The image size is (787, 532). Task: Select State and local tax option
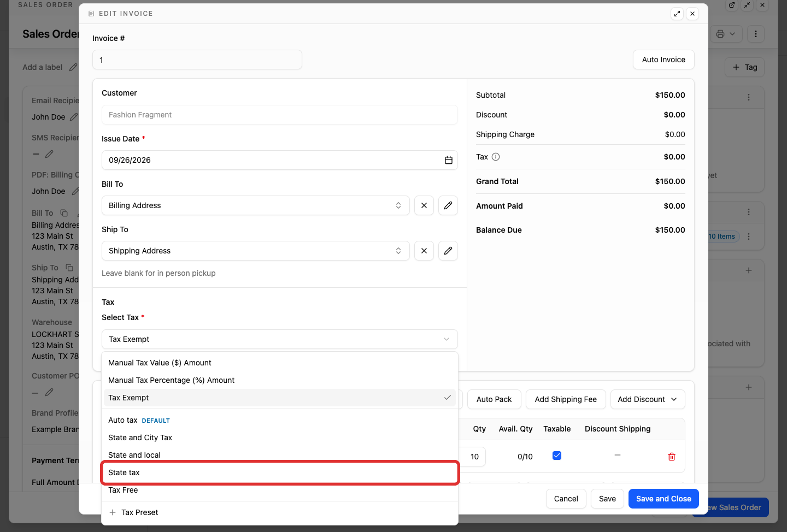click(x=280, y=455)
